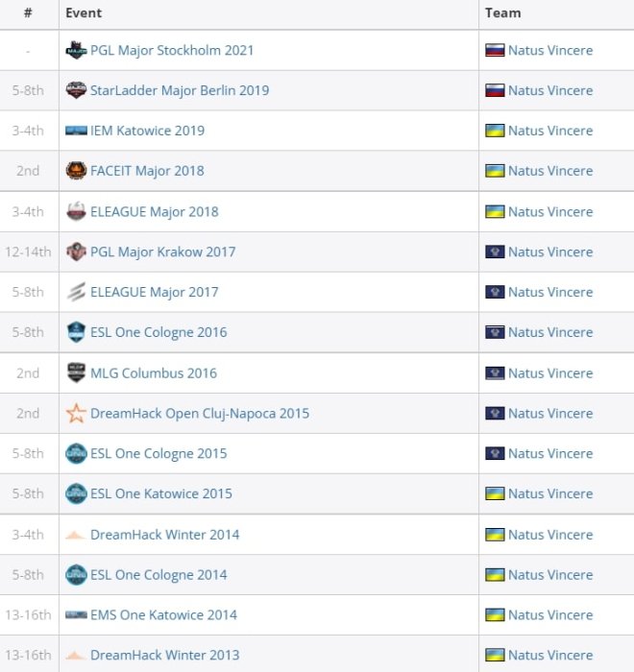Click the Ukraine flag in IEM Katowice 2019 row
Screen dimensions: 634x672
(x=495, y=131)
